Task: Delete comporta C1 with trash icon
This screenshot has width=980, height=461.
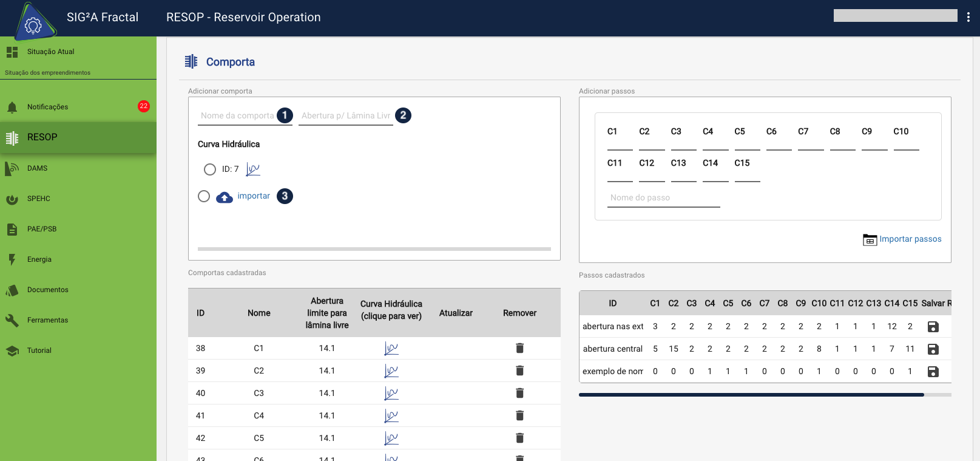Action: pos(519,348)
